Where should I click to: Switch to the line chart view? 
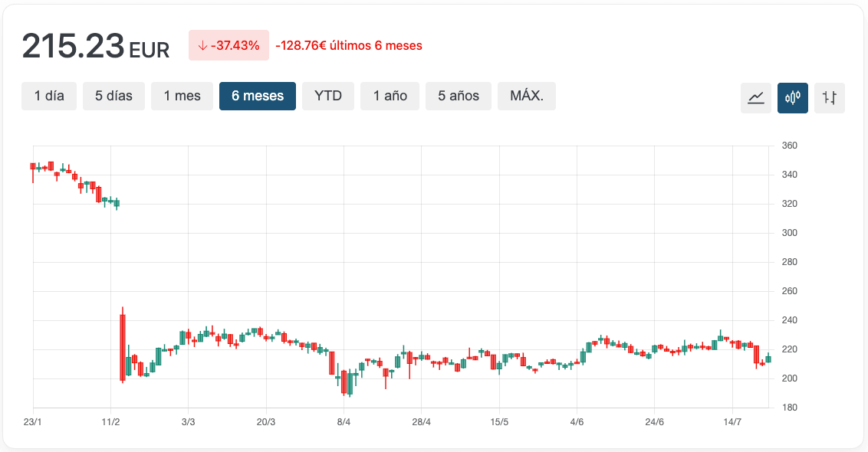point(755,97)
